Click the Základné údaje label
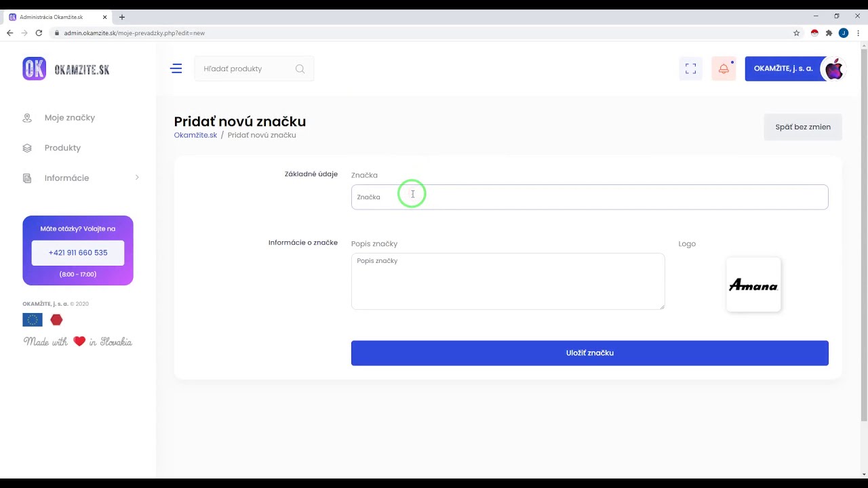 (311, 174)
